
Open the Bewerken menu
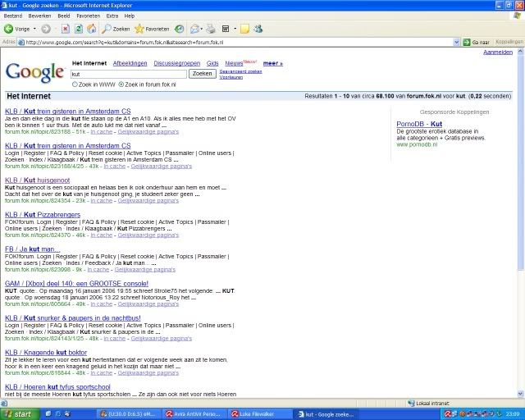pyautogui.click(x=40, y=16)
